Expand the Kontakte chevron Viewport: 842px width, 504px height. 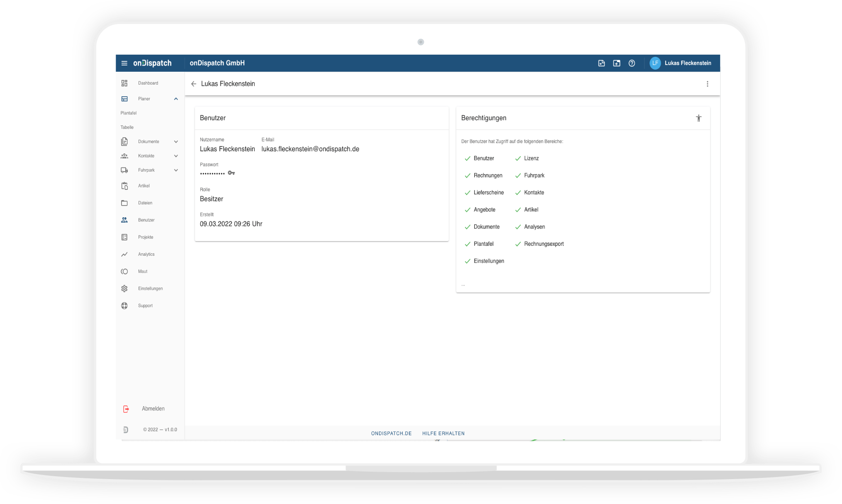pos(176,156)
